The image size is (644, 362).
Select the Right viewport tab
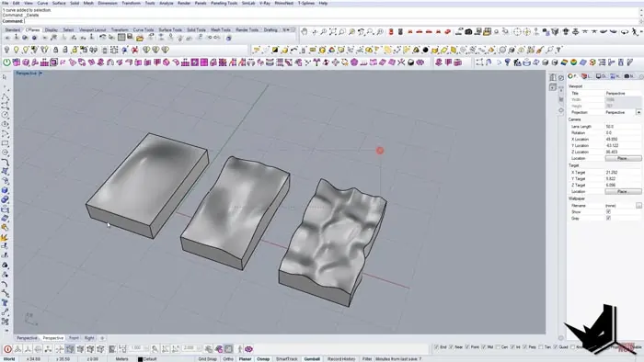[89, 338]
